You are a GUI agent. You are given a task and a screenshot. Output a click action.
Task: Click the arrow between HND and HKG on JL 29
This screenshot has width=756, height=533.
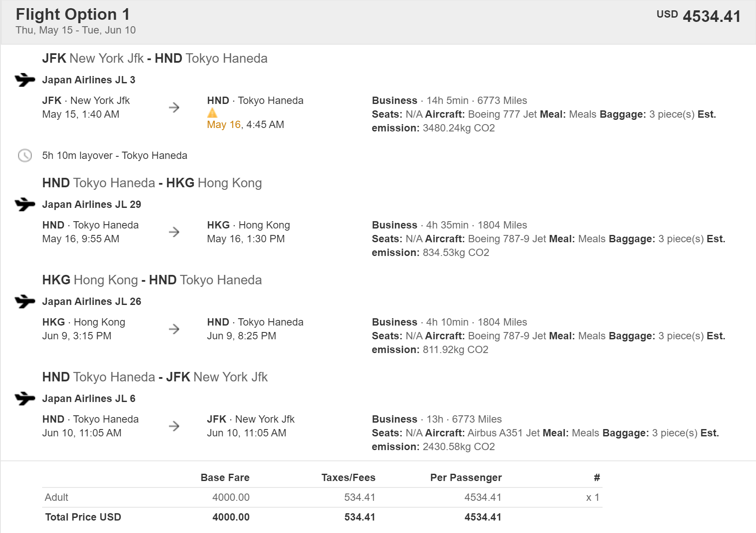click(x=174, y=232)
